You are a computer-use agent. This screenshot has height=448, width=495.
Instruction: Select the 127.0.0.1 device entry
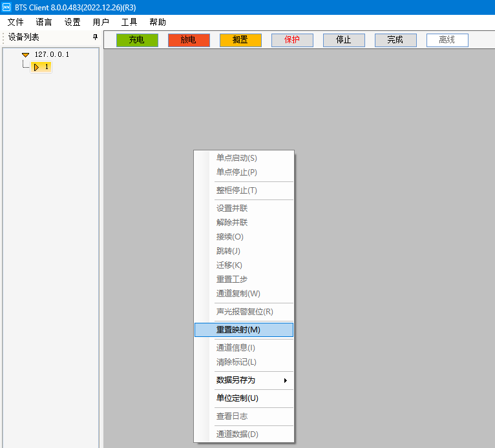(52, 54)
